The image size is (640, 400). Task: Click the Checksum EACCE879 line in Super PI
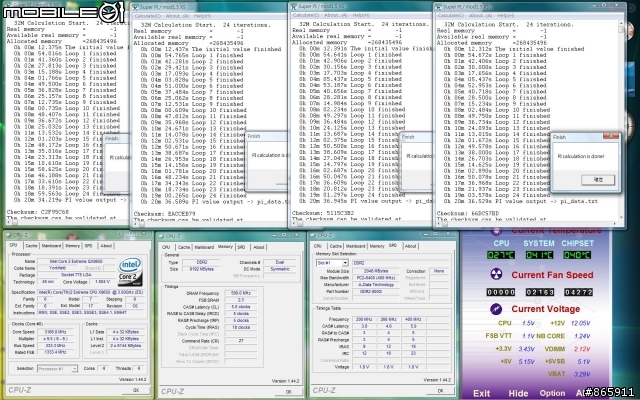[164, 213]
